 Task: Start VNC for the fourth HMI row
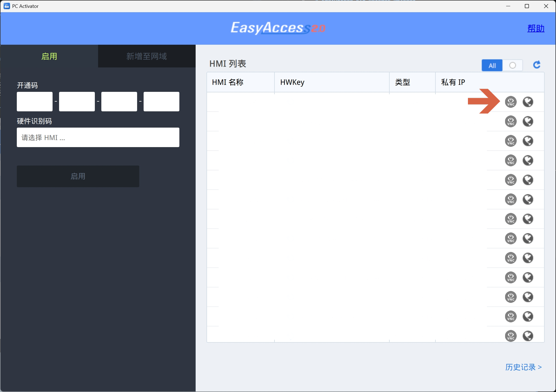coord(511,160)
